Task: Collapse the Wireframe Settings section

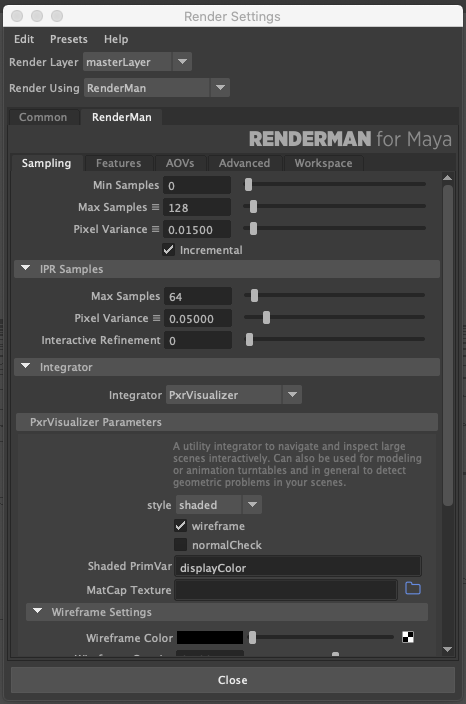Action: click(37, 612)
